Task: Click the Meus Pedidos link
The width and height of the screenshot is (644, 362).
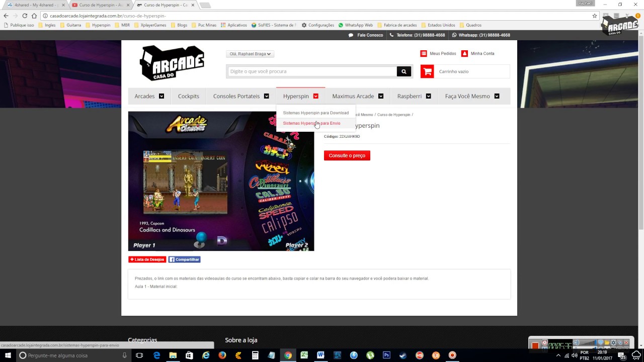Action: coord(443,53)
